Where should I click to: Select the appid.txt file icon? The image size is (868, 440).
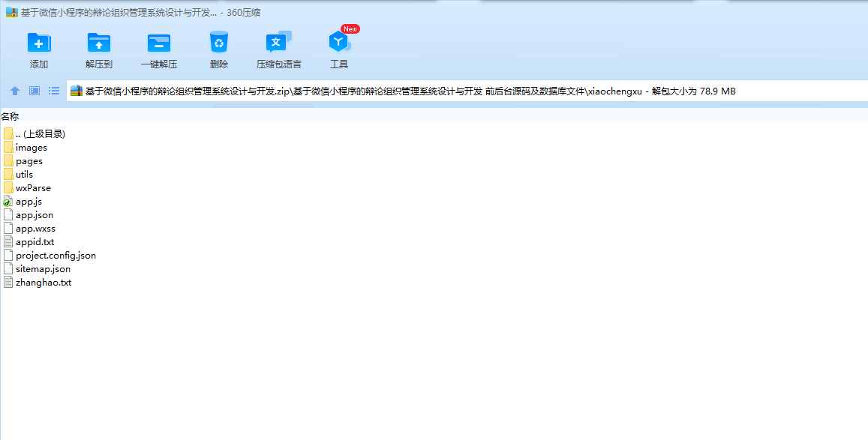click(8, 241)
